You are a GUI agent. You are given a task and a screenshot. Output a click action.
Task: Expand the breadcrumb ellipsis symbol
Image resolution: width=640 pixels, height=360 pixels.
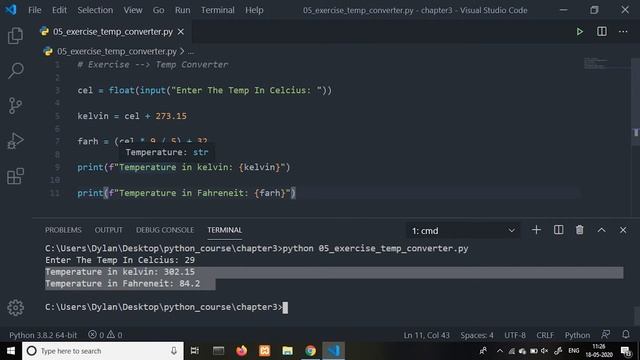coord(191,51)
